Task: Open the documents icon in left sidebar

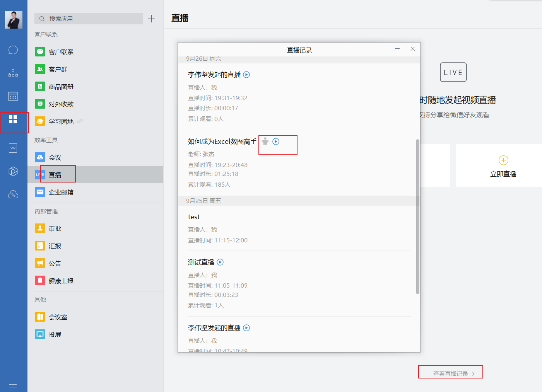Action: coord(13,148)
